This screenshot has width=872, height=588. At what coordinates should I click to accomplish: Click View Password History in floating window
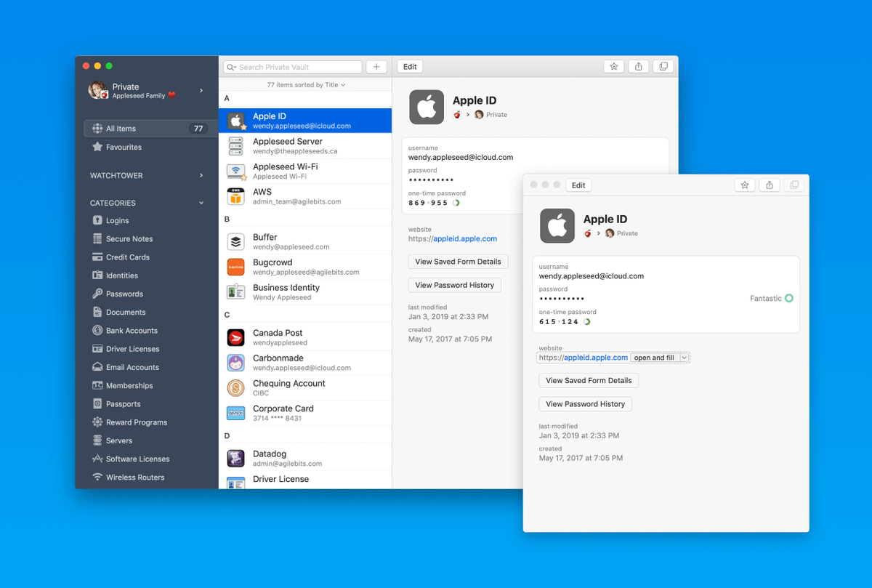(x=585, y=404)
